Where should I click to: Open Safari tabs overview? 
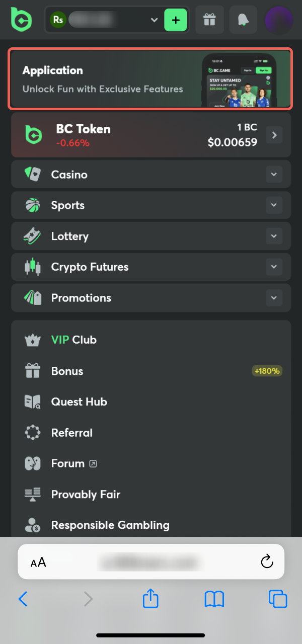[278, 599]
